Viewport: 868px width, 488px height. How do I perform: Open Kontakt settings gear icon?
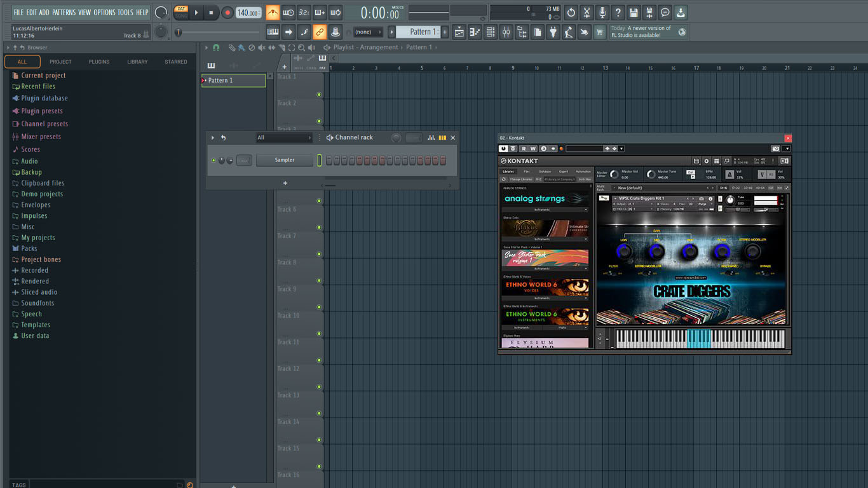pyautogui.click(x=706, y=161)
